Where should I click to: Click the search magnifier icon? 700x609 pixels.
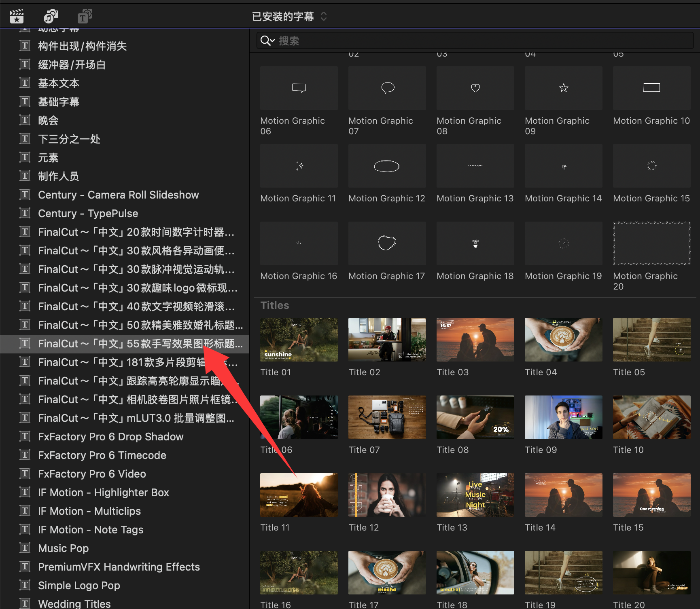pos(265,40)
